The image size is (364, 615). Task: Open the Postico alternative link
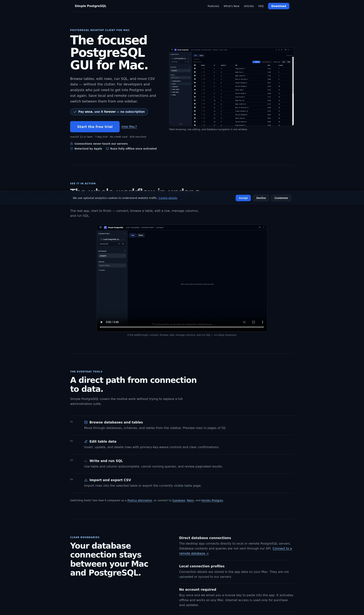140,500
